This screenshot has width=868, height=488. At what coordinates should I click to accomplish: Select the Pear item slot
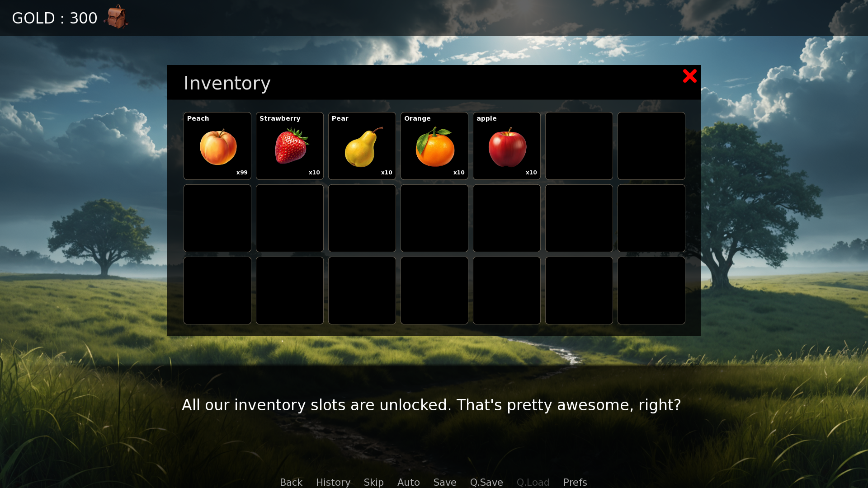pos(362,146)
